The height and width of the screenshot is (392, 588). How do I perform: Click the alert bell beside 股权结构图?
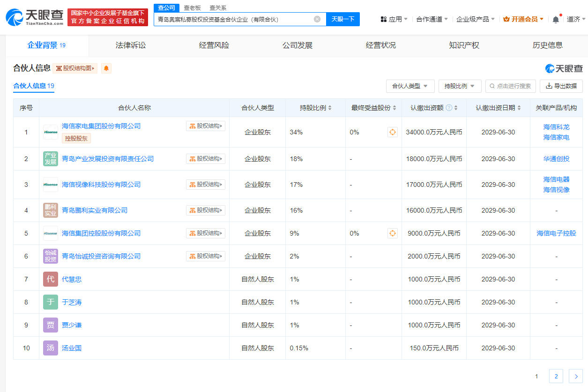point(106,68)
